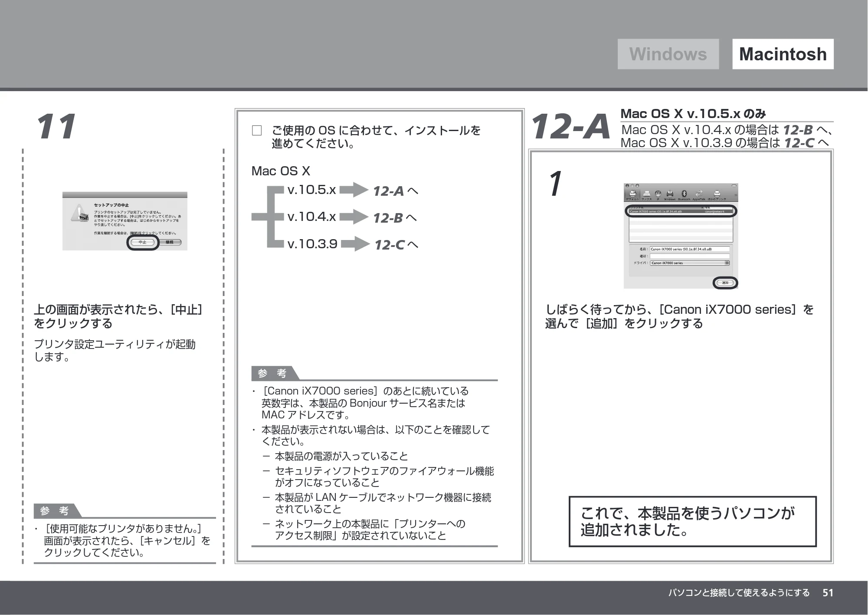This screenshot has width=868, height=615.
Task: Click the empty 場所 location field
Action: point(690,256)
